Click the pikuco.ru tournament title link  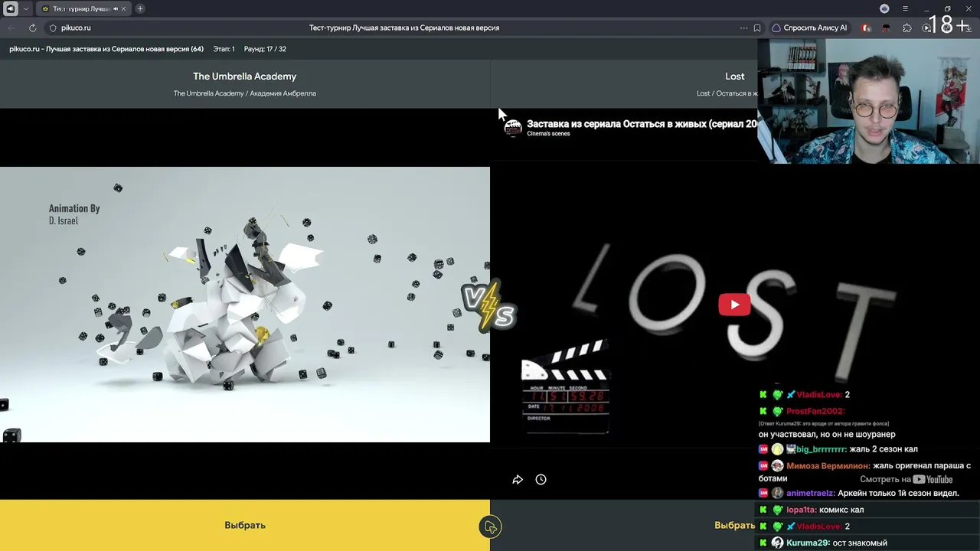[x=106, y=49]
